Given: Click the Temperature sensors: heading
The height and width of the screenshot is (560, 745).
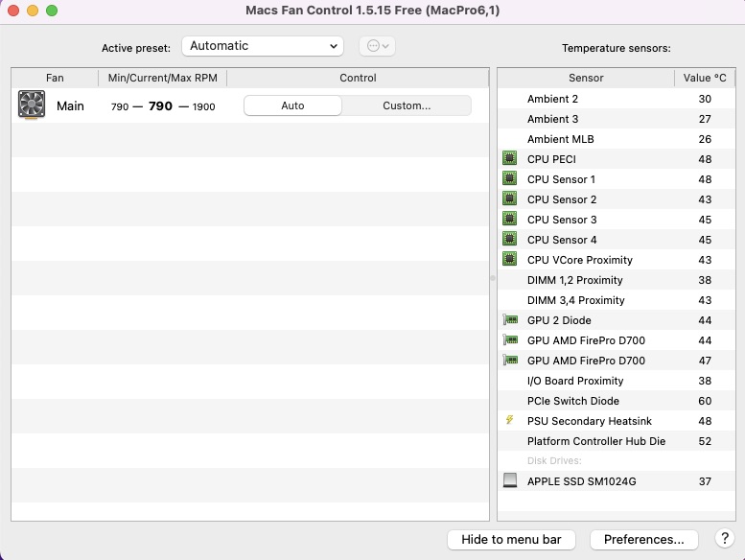Looking at the screenshot, I should coord(616,48).
